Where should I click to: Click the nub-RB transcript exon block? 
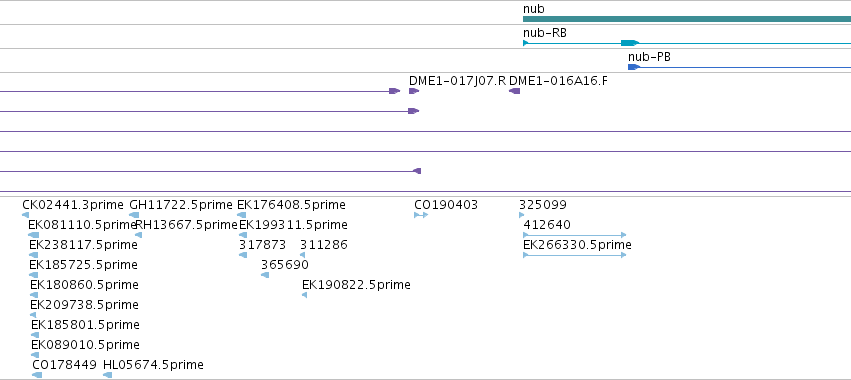click(630, 43)
